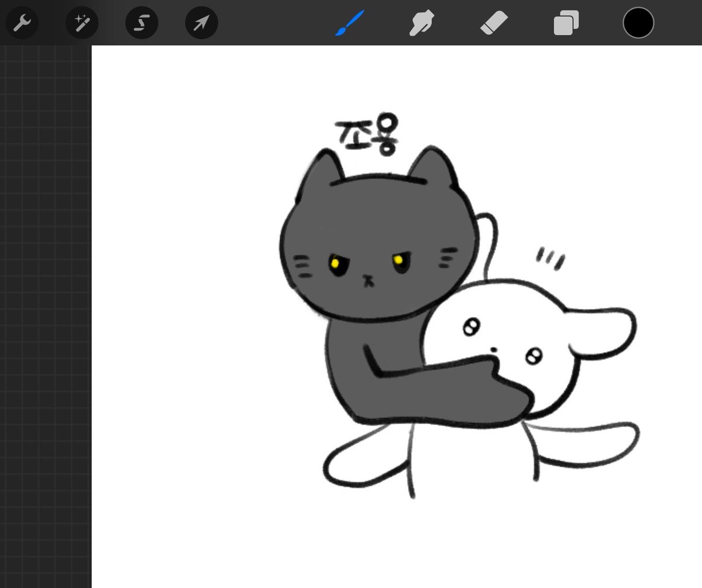Open the black color picker swatch
The height and width of the screenshot is (588, 702).
point(638,23)
